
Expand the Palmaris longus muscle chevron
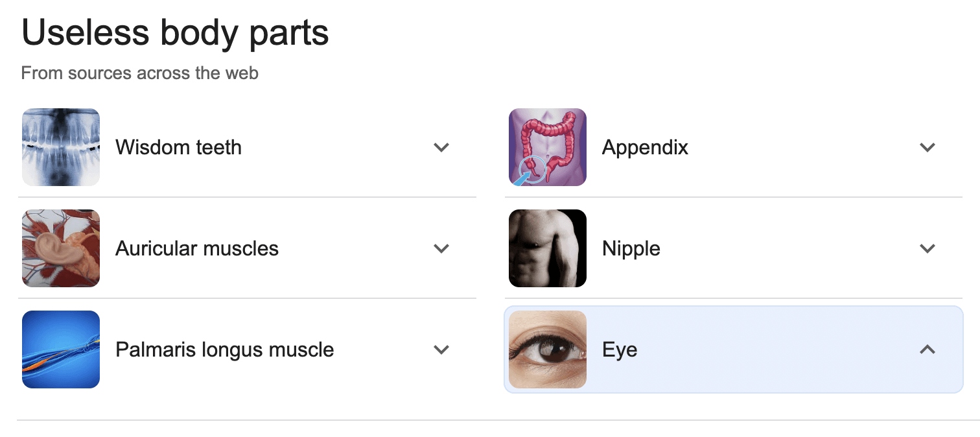[x=441, y=349]
